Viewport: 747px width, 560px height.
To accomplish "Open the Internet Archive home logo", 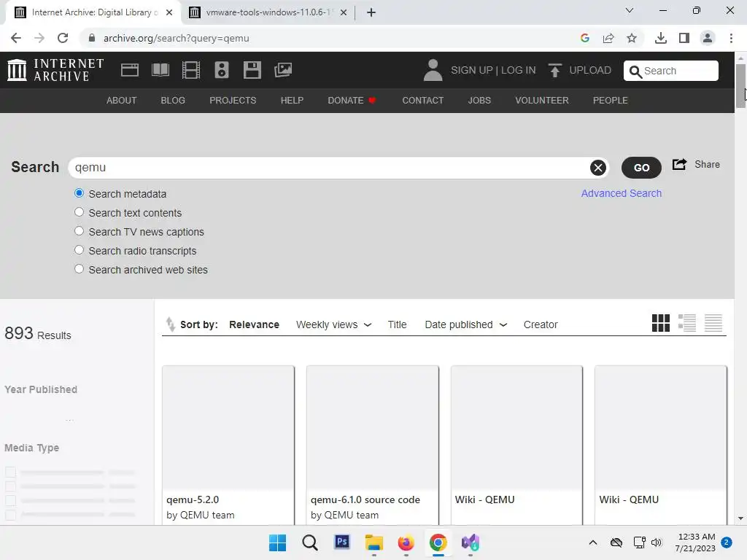I will [x=55, y=70].
